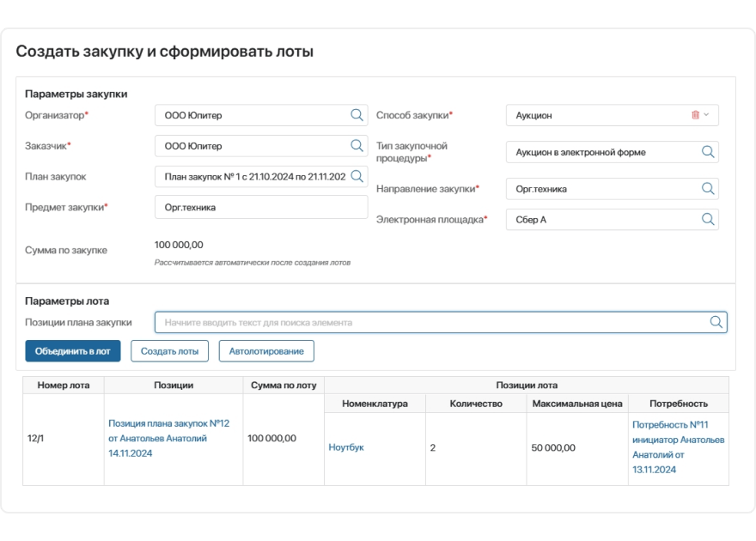Click search icon in Направление закупки field

click(x=708, y=188)
